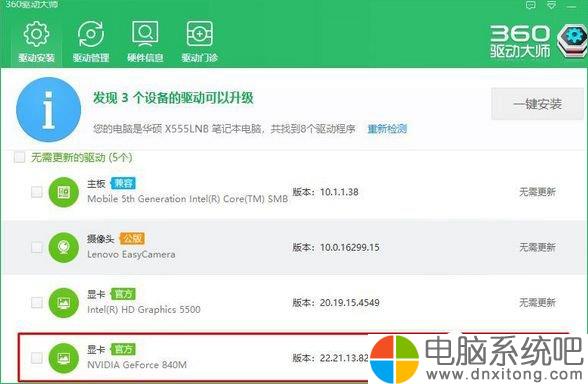Click version 10.0.16299.15 text
The height and width of the screenshot is (384, 588).
pyautogui.click(x=350, y=248)
